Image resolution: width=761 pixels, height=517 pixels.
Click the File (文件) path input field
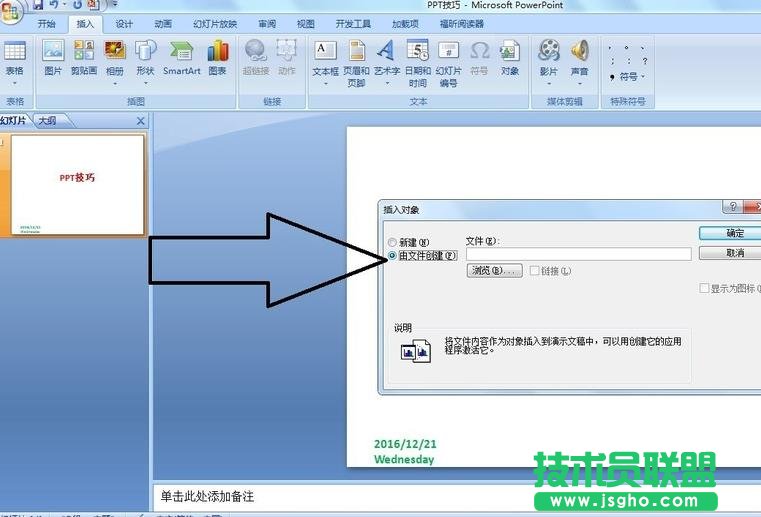(579, 254)
